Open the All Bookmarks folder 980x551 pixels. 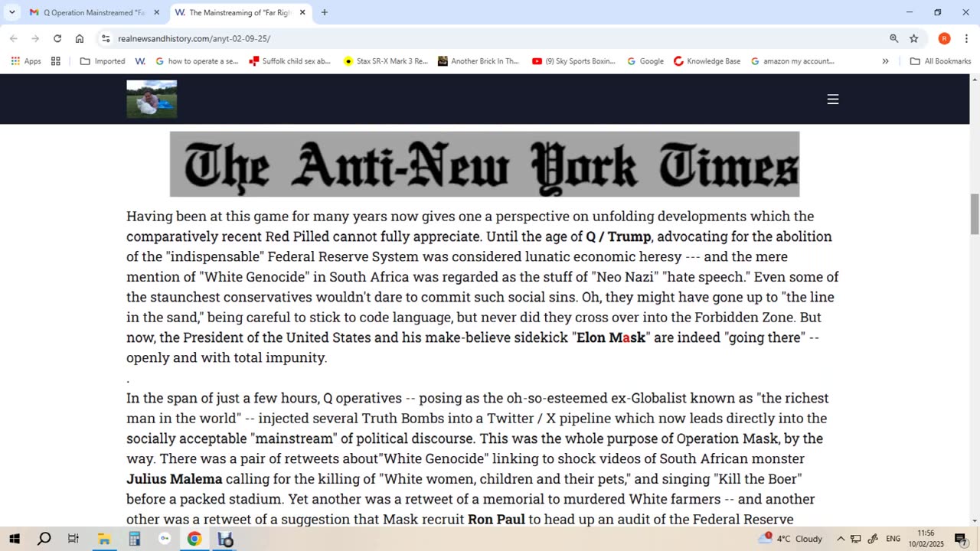[x=940, y=61]
